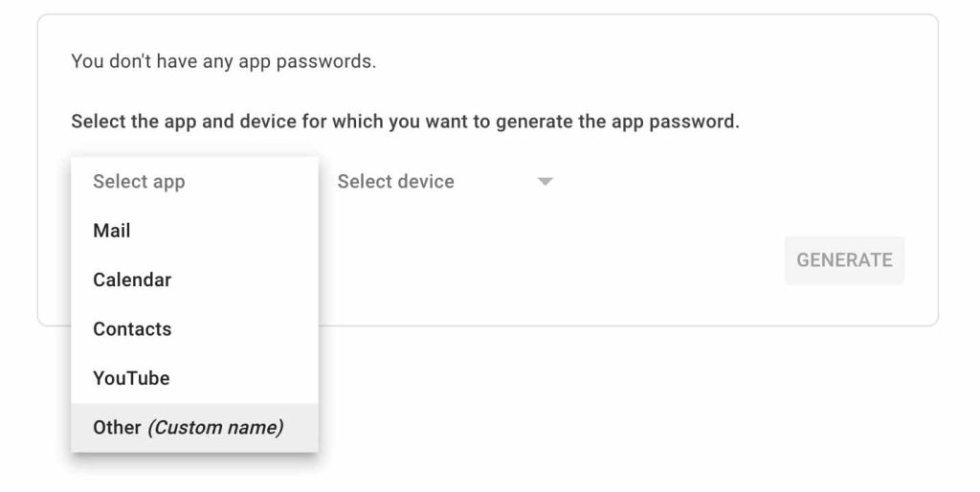980x492 pixels.
Task: Choose YouTube from the app menu
Action: 194,378
